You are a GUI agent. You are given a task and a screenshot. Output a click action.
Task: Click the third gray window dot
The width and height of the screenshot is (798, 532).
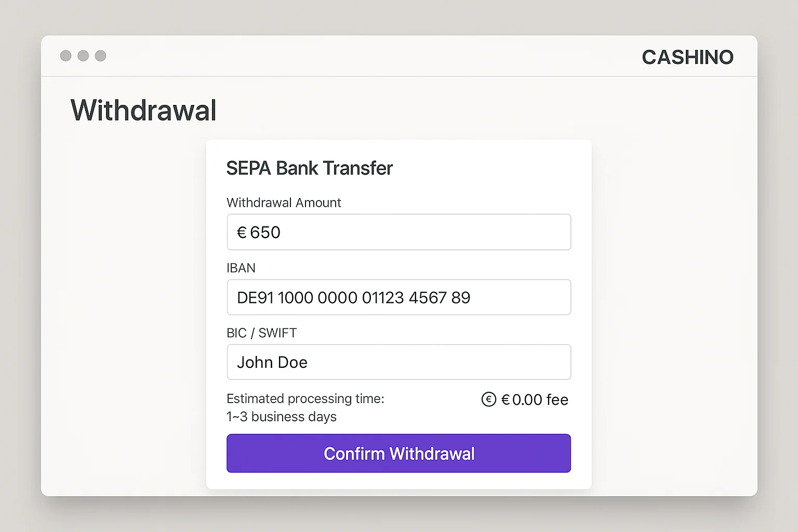click(x=101, y=56)
